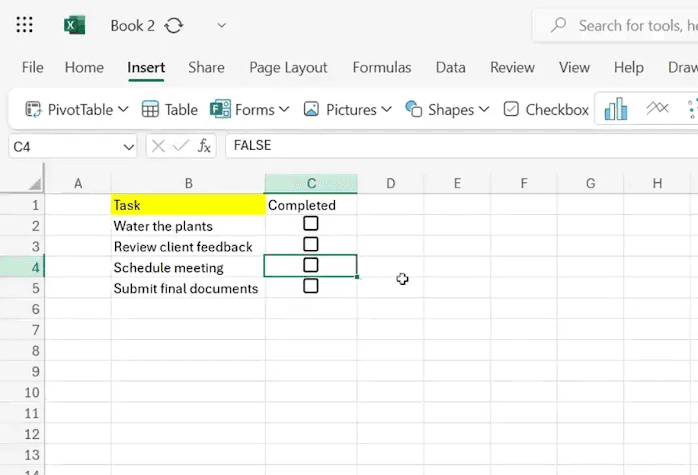Viewport: 698px width, 475px height.
Task: Open the app launcher grid icon
Action: point(24,25)
